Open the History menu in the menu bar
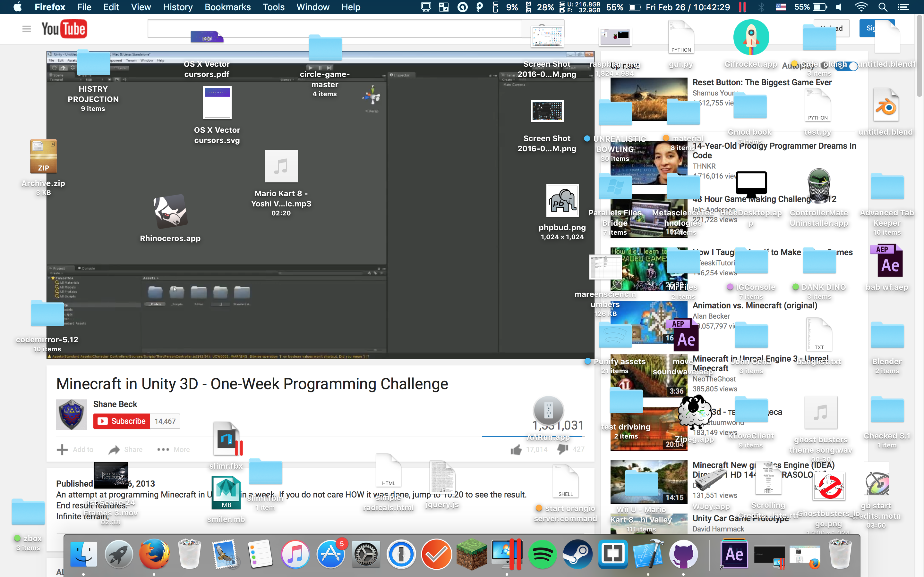The image size is (924, 577). [177, 7]
